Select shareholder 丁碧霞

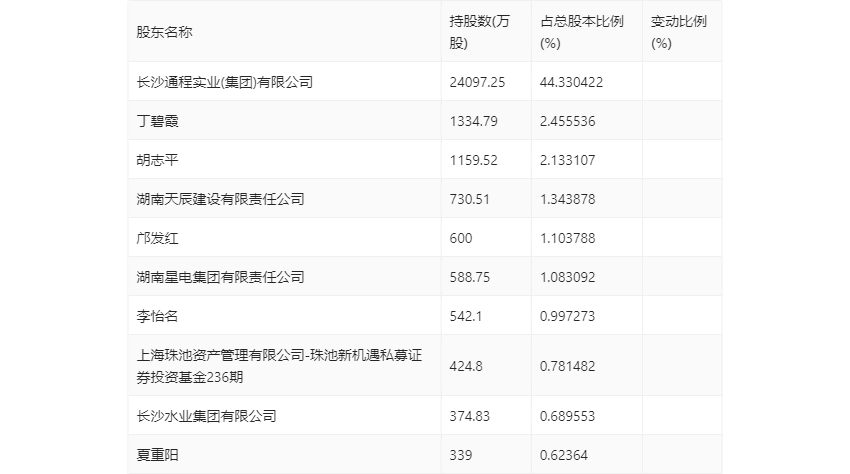(157, 121)
